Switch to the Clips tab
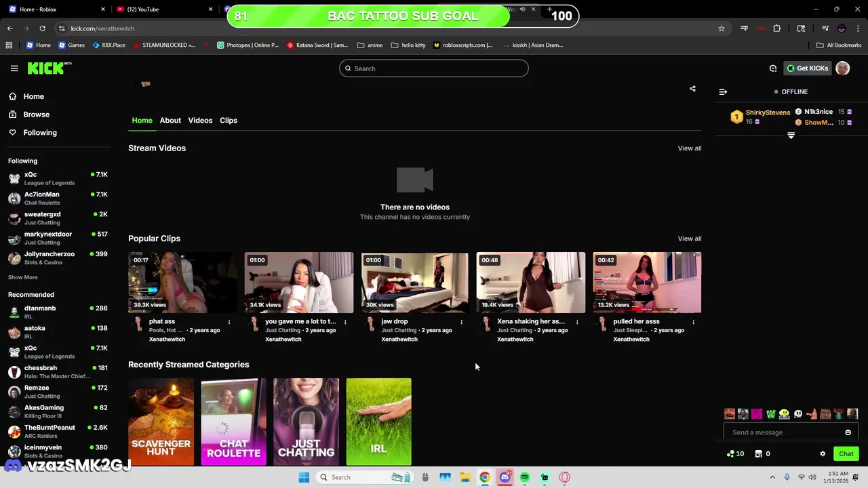Screen dimensions: 868x488 pos(229,121)
